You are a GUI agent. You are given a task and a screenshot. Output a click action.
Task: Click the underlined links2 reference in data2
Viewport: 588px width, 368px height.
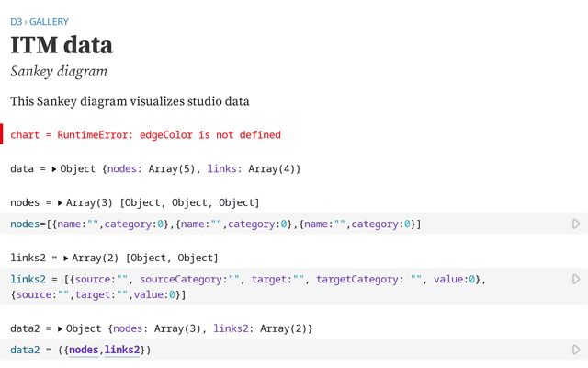click(x=124, y=350)
